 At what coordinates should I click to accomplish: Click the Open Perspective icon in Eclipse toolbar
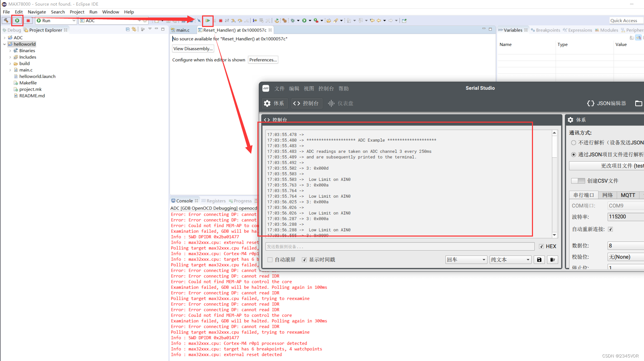(x=404, y=21)
